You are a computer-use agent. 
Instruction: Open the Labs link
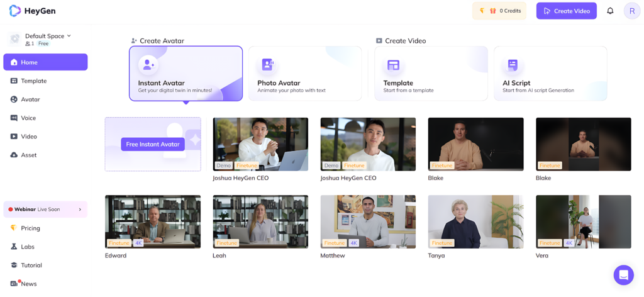coord(28,247)
